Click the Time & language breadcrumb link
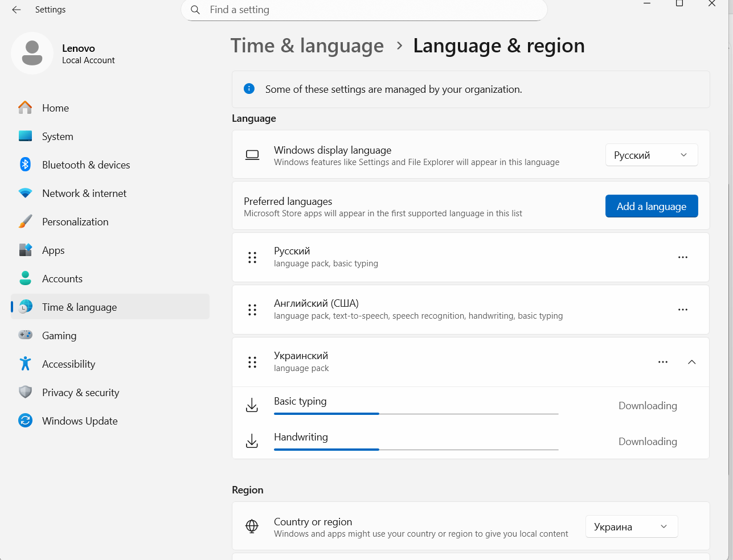The image size is (733, 560). point(307,46)
